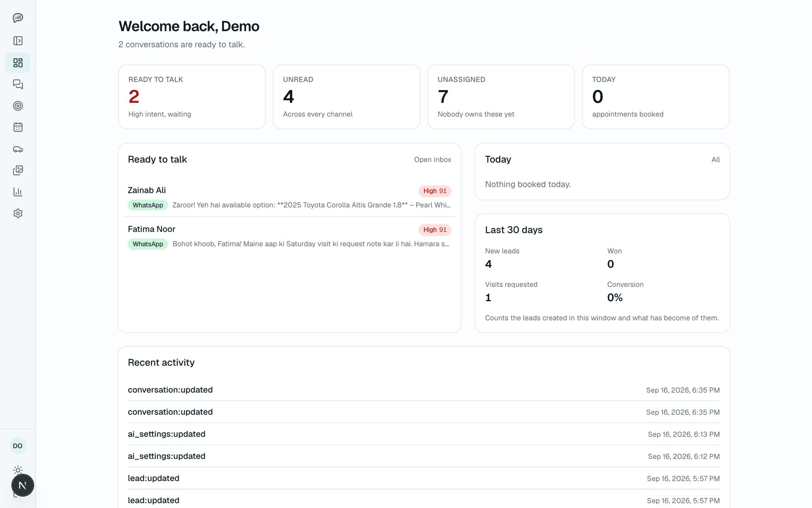The image size is (812, 508).
Task: Expand the collapsed sidebar panel
Action: click(18, 41)
